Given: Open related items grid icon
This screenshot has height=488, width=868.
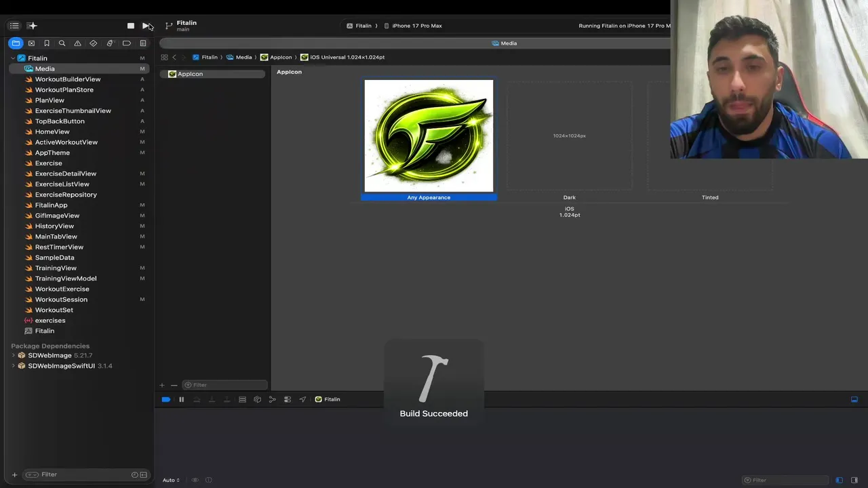Looking at the screenshot, I should (x=164, y=58).
